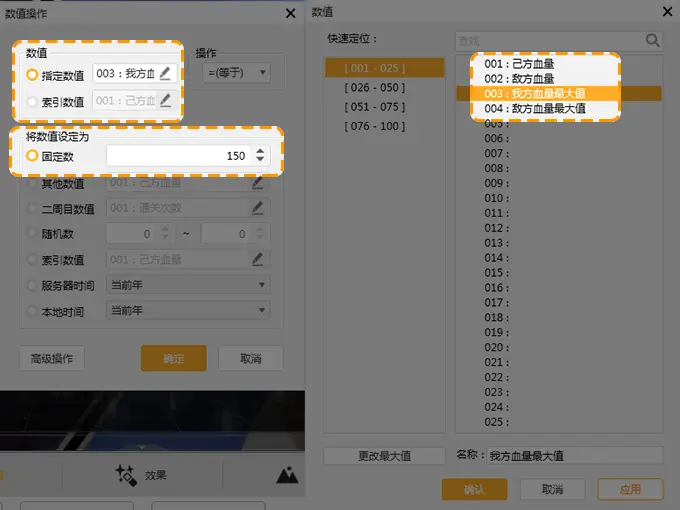Expand the 本地时间 当前年 dropdown

click(189, 311)
